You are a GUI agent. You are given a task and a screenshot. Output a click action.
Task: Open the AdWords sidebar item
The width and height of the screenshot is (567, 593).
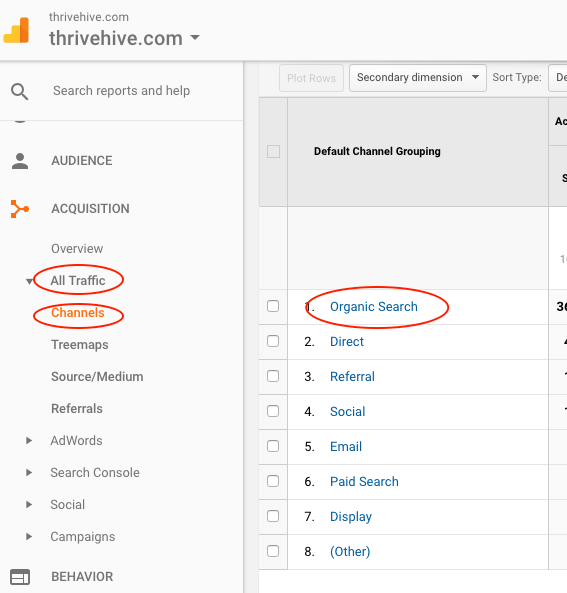76,441
